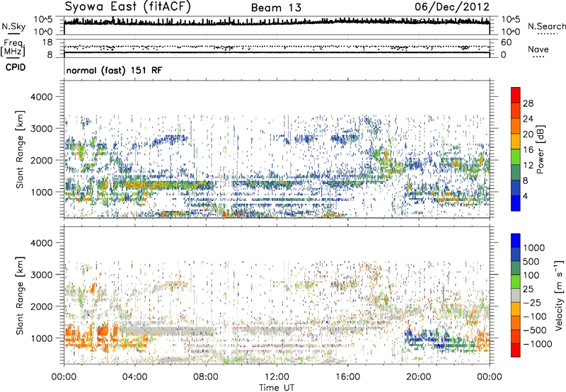Image resolution: width=566 pixels, height=392 pixels.
Task: Click "3000" tick in the power panel
Action: [x=41, y=129]
